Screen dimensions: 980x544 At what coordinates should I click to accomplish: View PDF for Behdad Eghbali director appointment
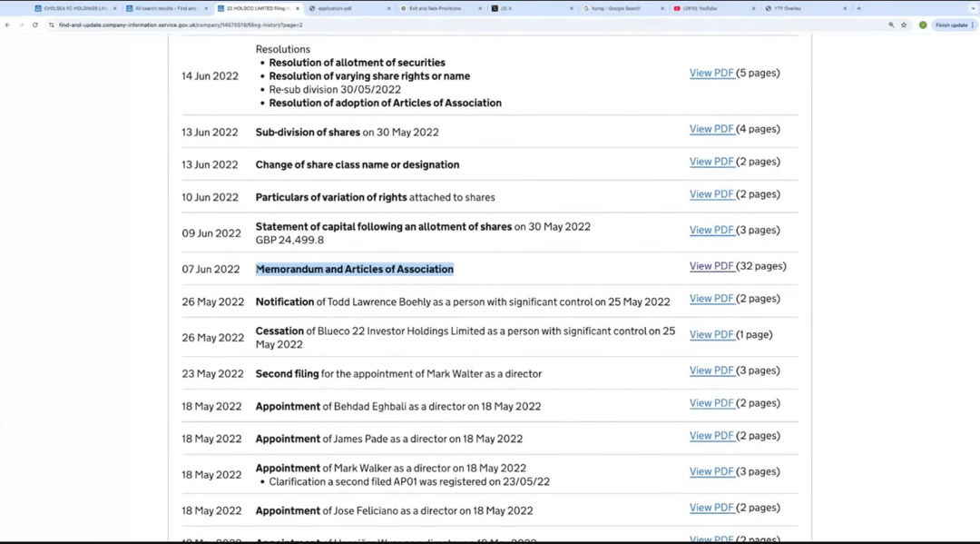[711, 403]
